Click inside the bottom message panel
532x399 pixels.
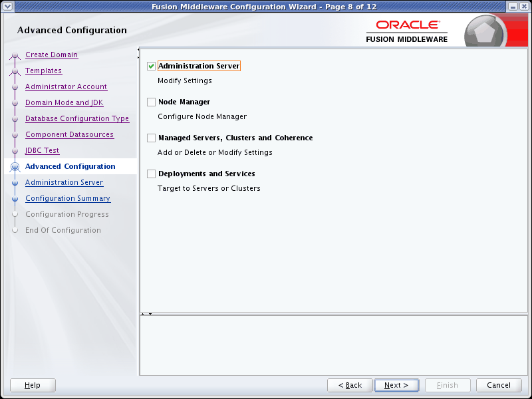(x=334, y=345)
